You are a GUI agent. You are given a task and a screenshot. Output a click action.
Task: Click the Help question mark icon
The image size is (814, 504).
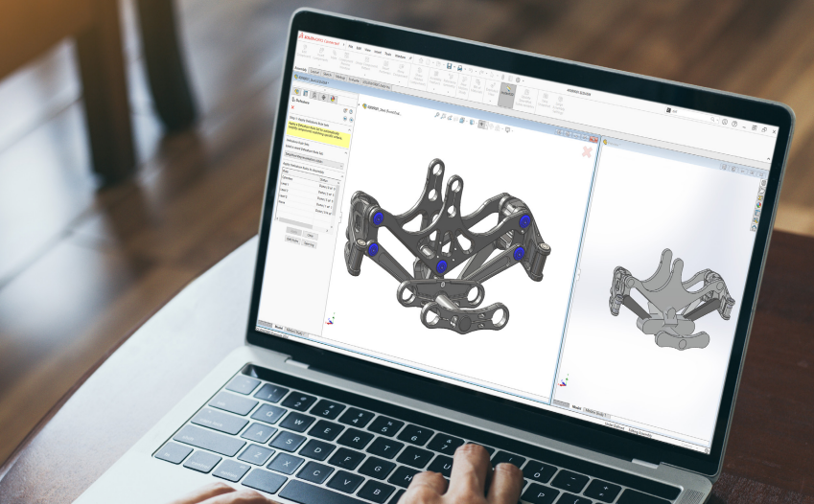click(x=734, y=124)
